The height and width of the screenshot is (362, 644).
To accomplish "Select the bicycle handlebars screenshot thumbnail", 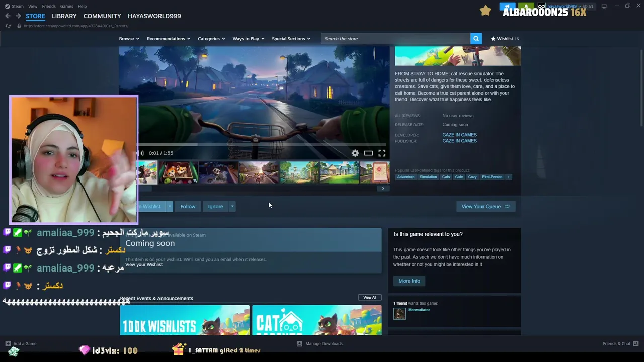I will tap(259, 172).
